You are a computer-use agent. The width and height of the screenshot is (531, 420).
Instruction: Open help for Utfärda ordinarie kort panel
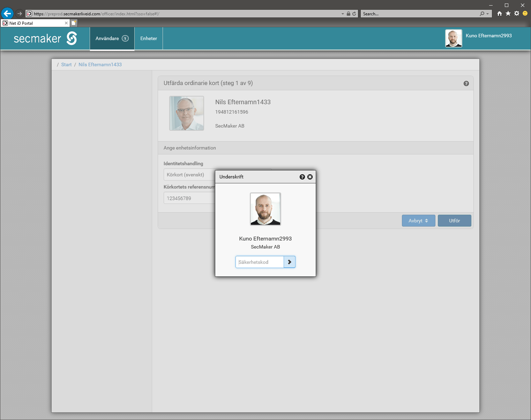[466, 84]
